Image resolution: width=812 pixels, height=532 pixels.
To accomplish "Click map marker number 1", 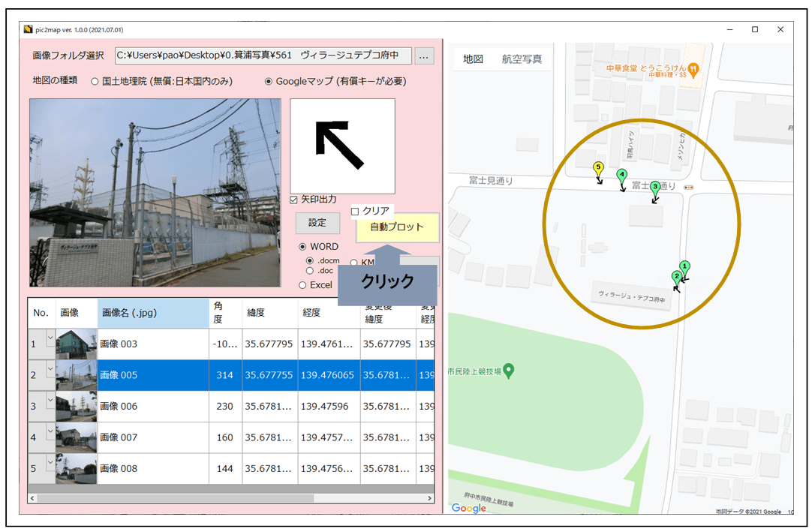I will coord(684,267).
